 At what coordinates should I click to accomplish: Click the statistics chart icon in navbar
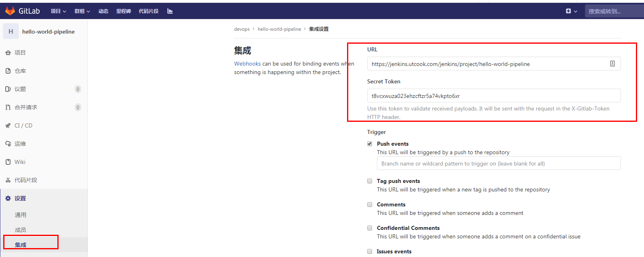tap(170, 11)
